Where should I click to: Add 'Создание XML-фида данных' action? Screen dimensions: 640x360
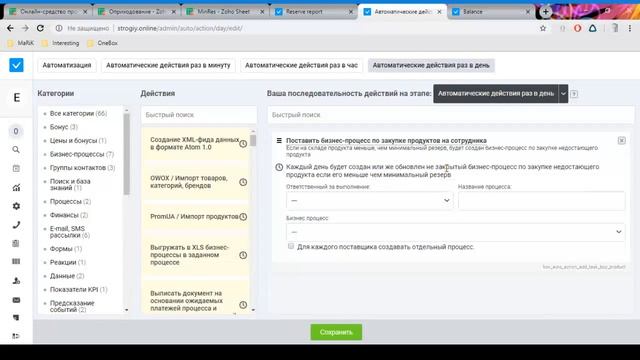pos(194,144)
